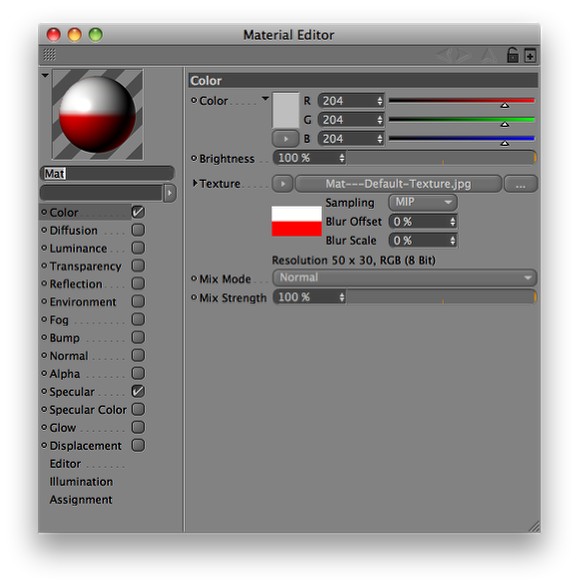
Task: Open the Illumination settings page
Action: (x=81, y=481)
